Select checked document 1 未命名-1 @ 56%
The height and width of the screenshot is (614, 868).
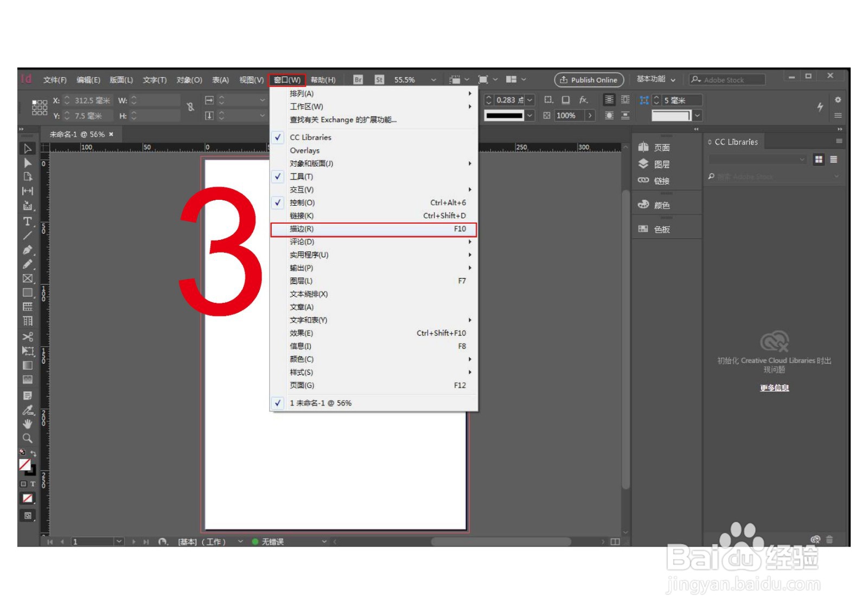[x=374, y=403]
